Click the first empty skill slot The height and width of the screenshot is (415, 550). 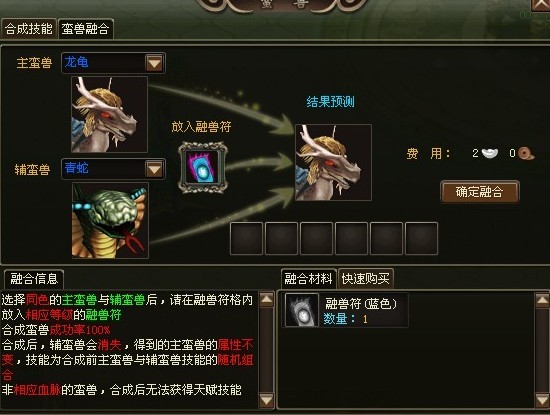coord(246,238)
